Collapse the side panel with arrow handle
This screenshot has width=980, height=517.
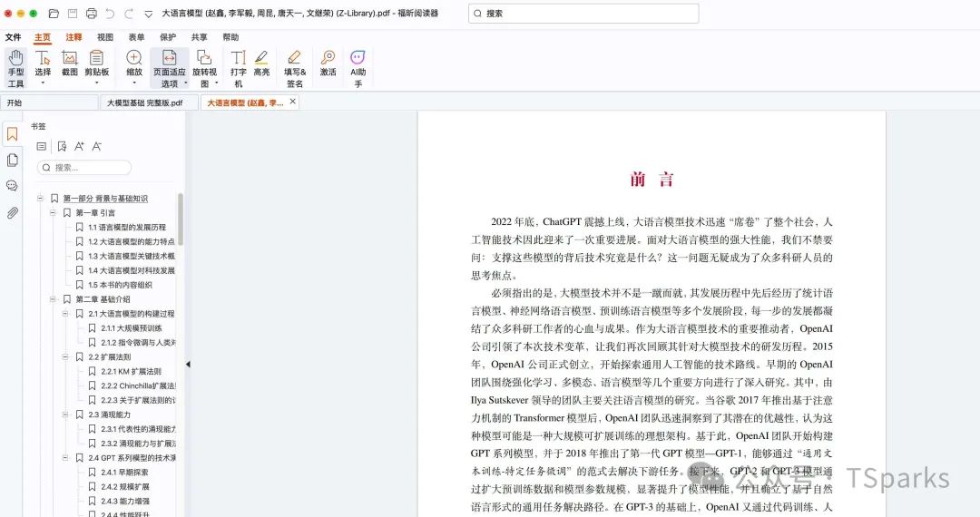188,364
